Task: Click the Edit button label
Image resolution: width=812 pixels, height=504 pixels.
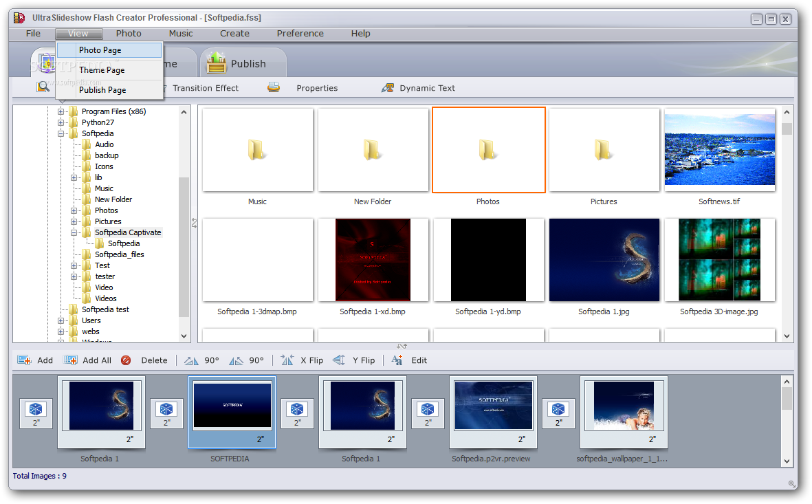Action: pyautogui.click(x=419, y=360)
